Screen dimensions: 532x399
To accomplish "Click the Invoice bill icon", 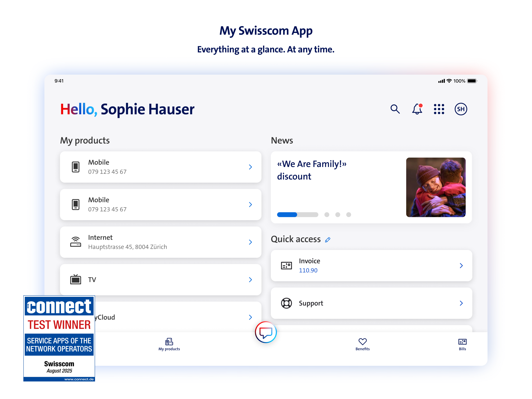I will click(286, 265).
